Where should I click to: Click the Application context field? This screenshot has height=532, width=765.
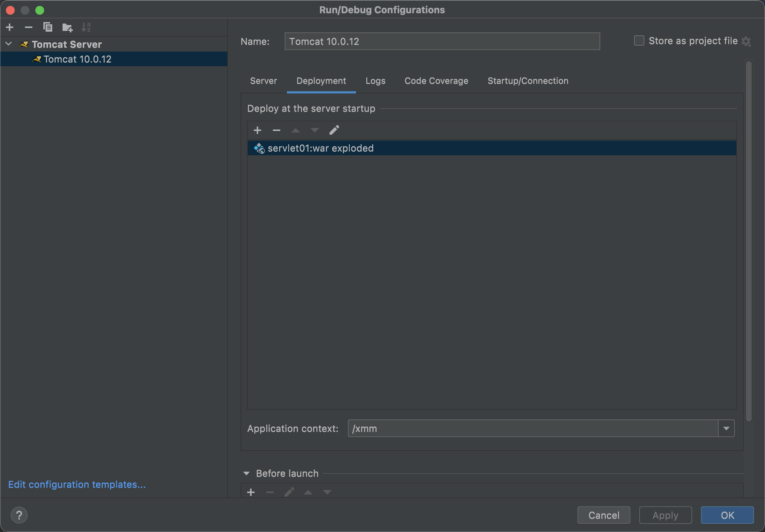[x=533, y=428]
